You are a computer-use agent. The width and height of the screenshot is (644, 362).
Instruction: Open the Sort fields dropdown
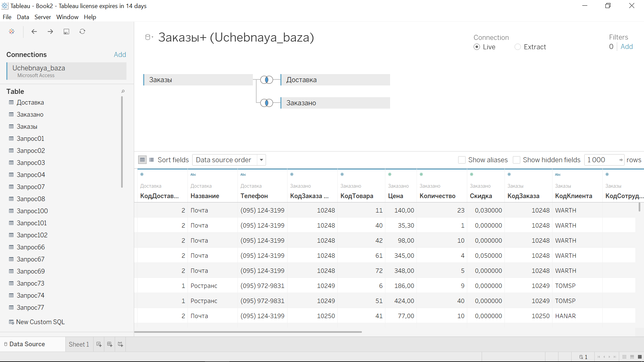[229, 160]
